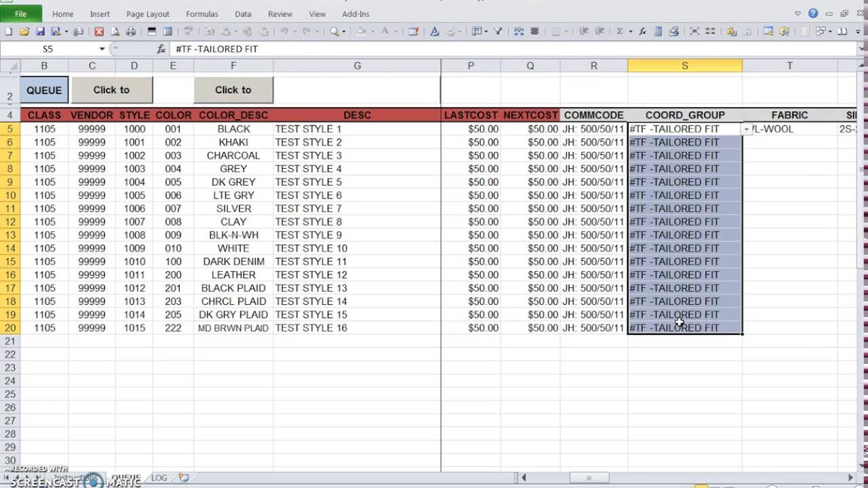
Task: Open toolbar options overflow arrow
Action: [x=858, y=31]
